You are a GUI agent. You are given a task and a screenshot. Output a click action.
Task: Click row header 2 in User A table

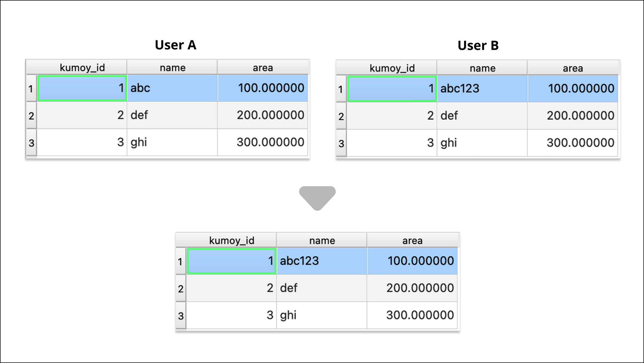tap(31, 116)
